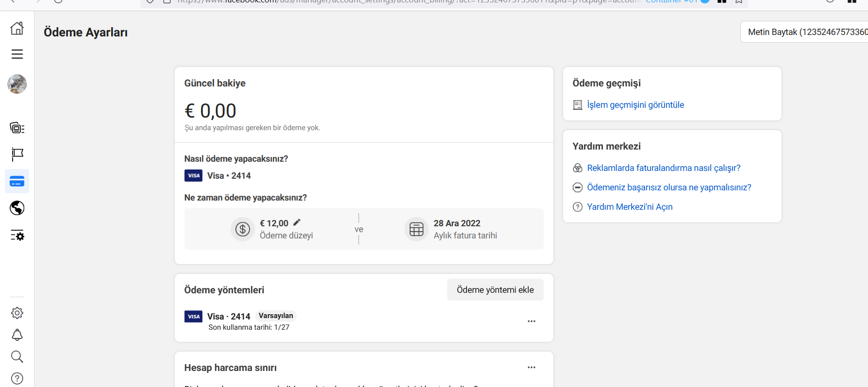Viewport: 868px width, 387px height.
Task: Open the globe icon in the sidebar
Action: coord(17,208)
